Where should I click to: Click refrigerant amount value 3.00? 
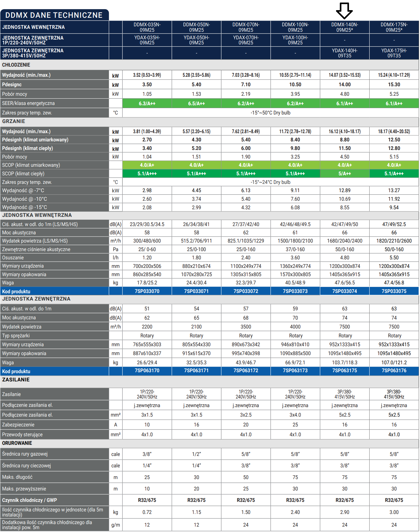pyautogui.click(x=394, y=512)
